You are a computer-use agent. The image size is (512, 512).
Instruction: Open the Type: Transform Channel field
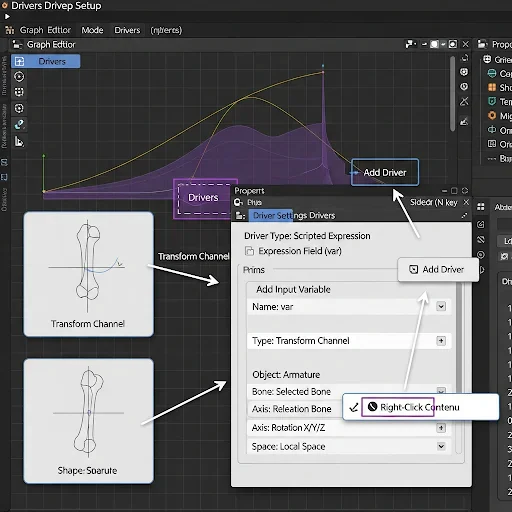point(349,341)
